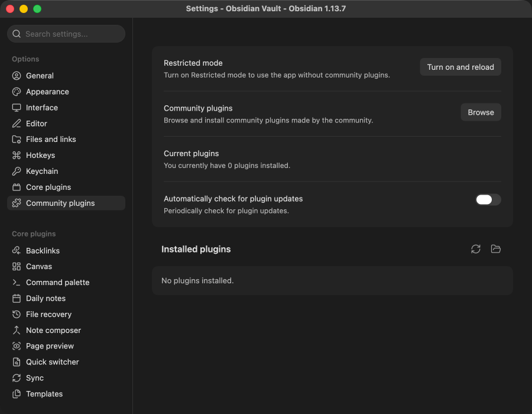Open Files and links settings
532x414 pixels.
pos(66,139)
